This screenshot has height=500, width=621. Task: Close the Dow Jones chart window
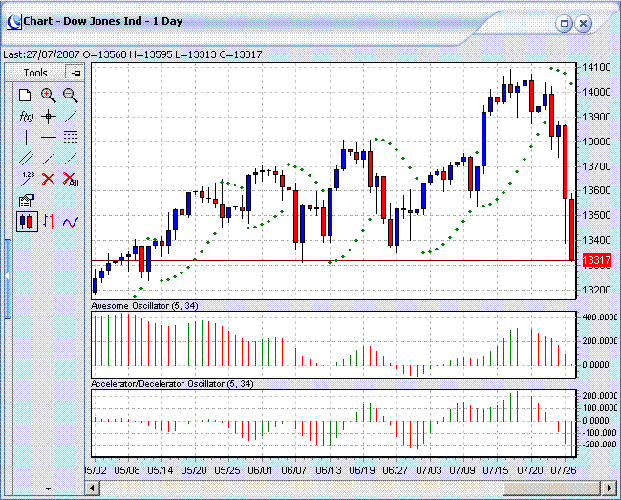click(x=583, y=23)
